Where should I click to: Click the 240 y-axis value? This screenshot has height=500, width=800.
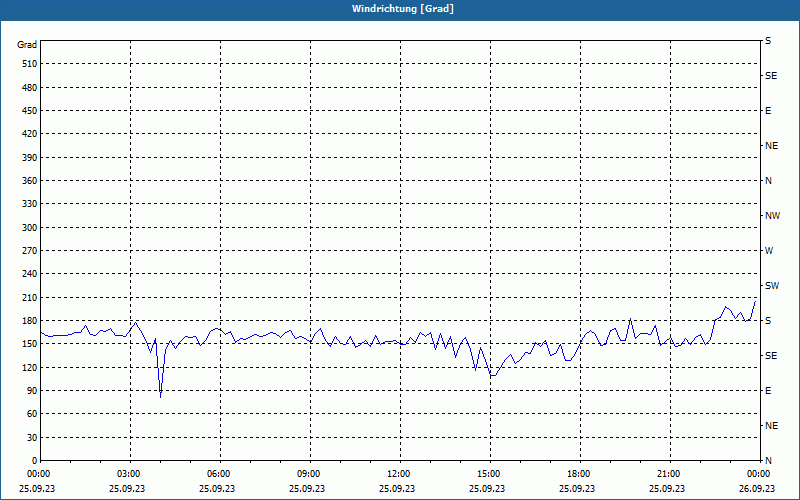click(x=30, y=274)
